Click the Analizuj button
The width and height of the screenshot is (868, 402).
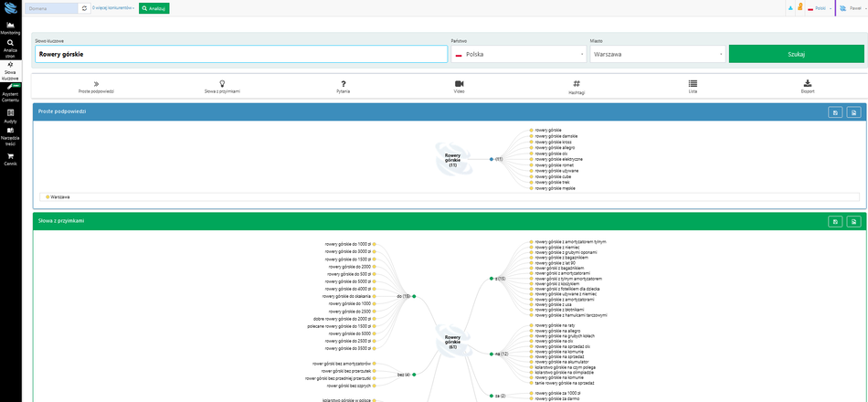point(153,8)
